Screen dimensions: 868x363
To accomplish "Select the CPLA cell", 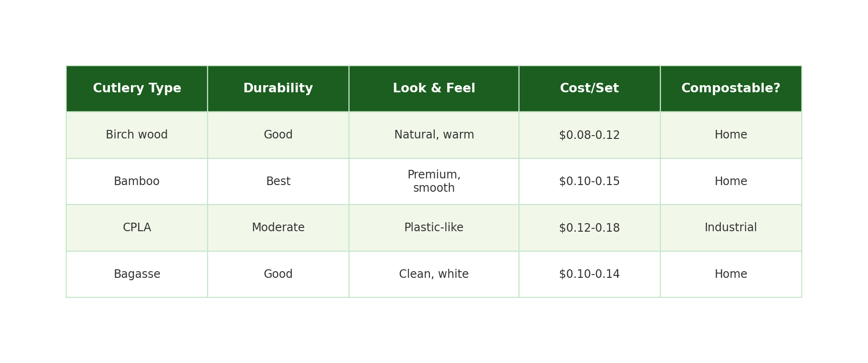I will tap(137, 228).
